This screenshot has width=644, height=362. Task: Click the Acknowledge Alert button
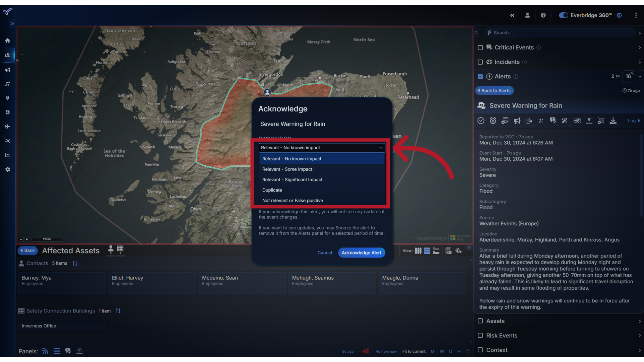tap(361, 252)
